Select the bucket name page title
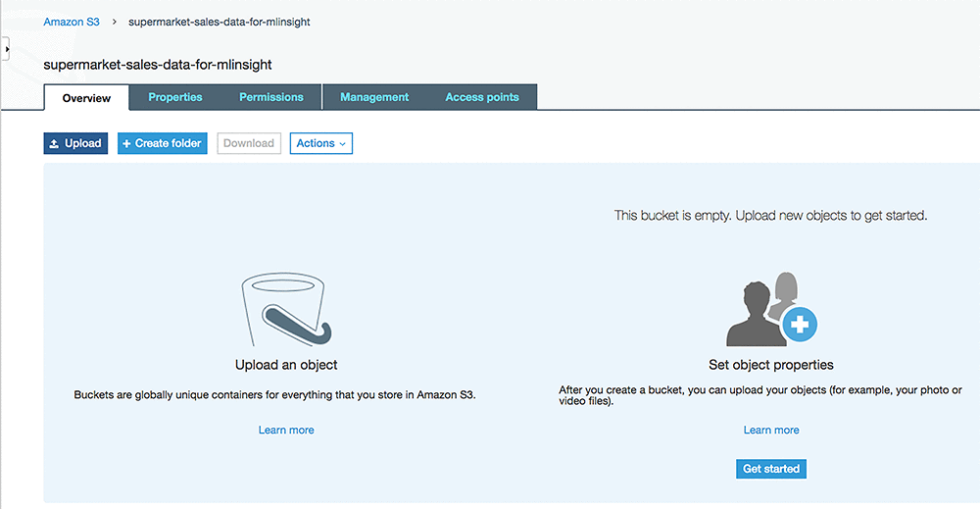This screenshot has height=509, width=980. pos(158,65)
